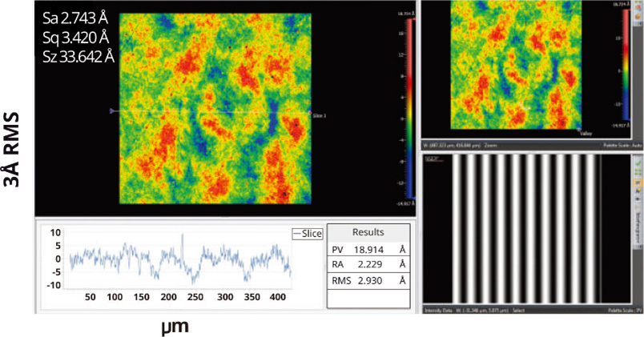Click the Valley marker on the zoomed map
Screen dimensions: 644x337
(579, 130)
